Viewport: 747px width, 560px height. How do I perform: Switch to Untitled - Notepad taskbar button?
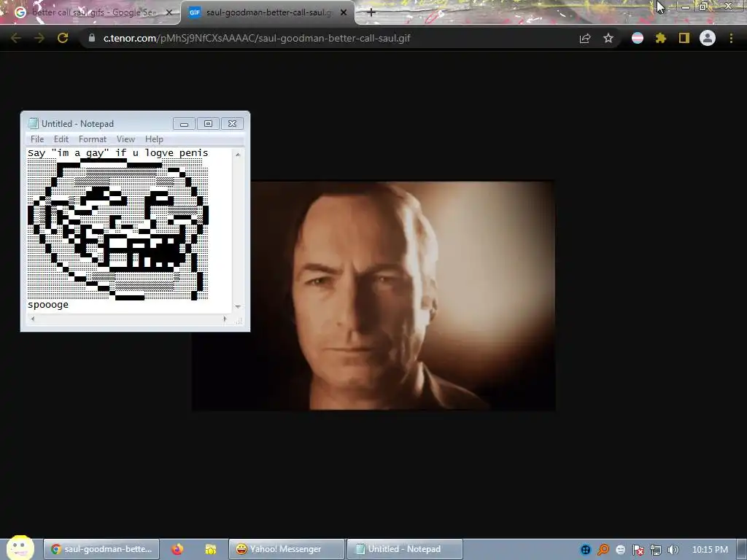coord(404,549)
